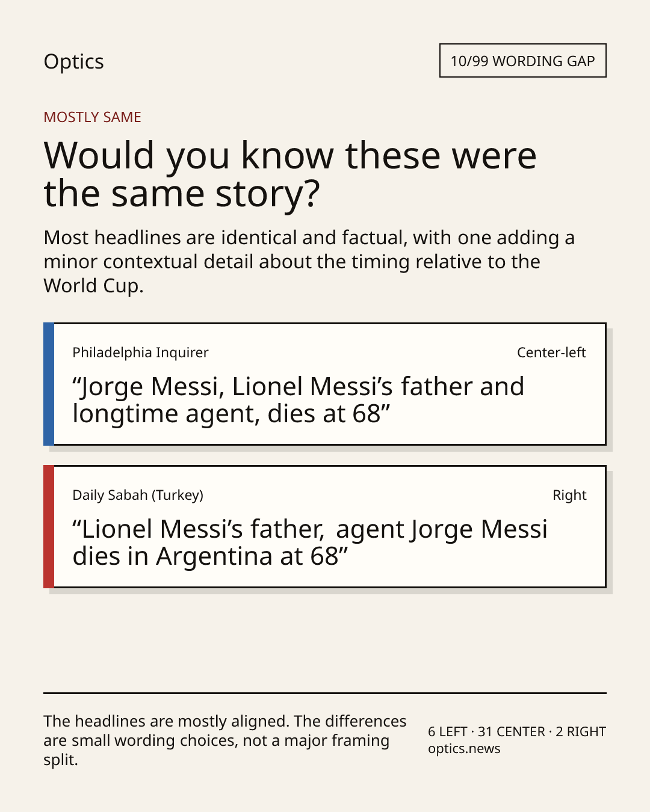This screenshot has width=650, height=812.
Task: Open the optics.news link
Action: 464,749
